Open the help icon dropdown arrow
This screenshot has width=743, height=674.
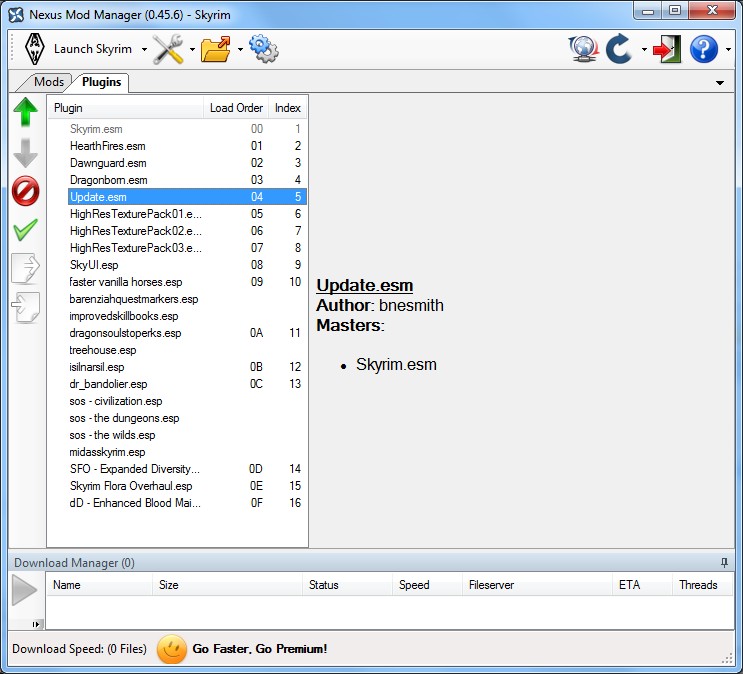click(x=728, y=49)
